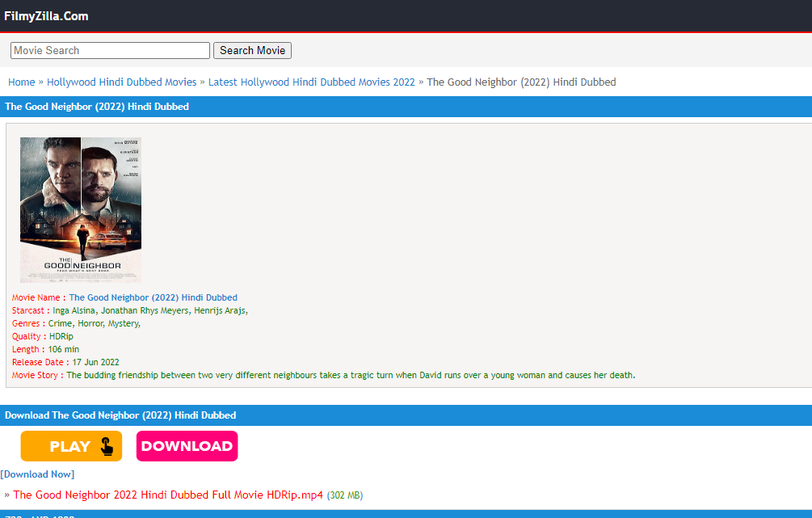This screenshot has height=518, width=812.
Task: Click the Quality value HDRip
Action: 61,336
